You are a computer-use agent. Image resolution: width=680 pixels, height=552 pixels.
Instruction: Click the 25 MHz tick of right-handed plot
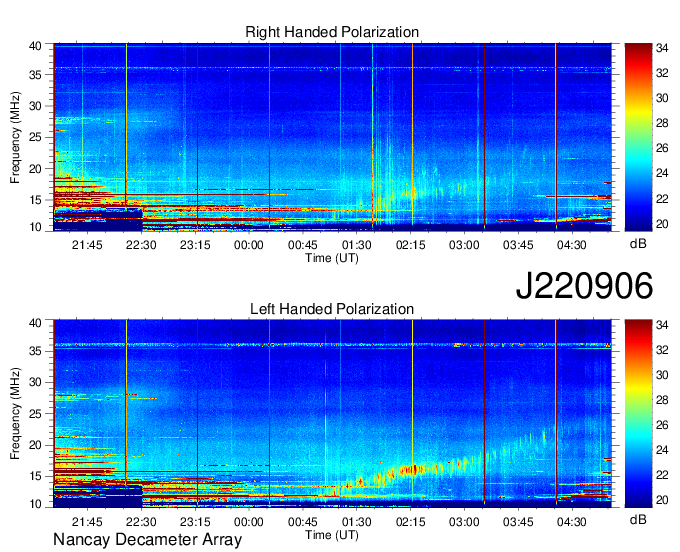pos(36,137)
